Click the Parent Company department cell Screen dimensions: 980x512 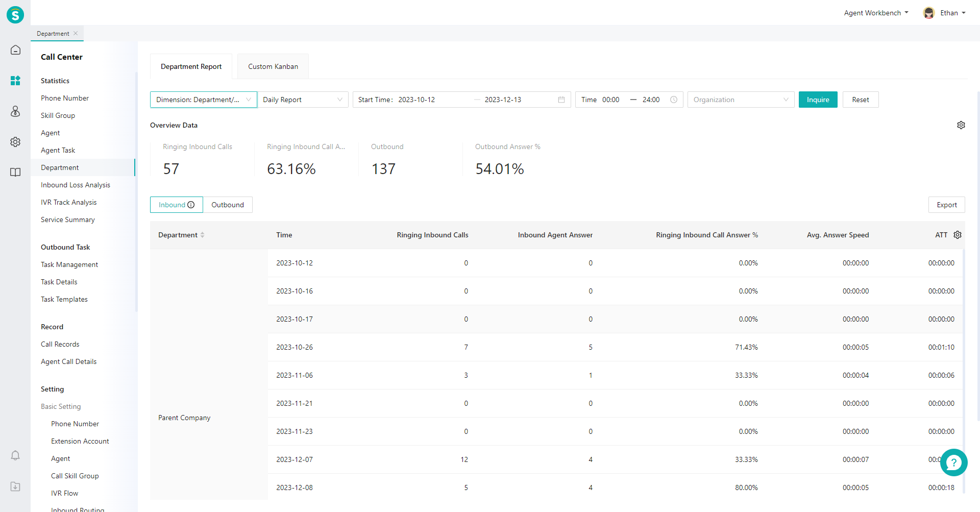184,418
